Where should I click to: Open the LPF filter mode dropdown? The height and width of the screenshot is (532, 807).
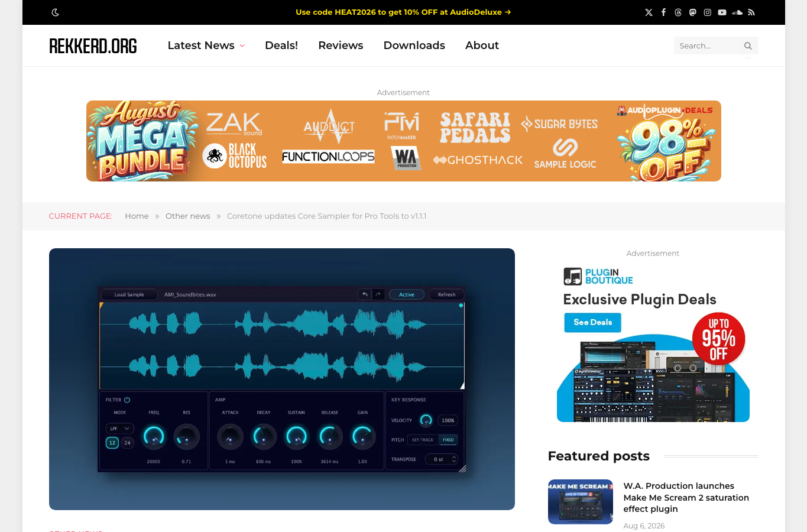[120, 429]
